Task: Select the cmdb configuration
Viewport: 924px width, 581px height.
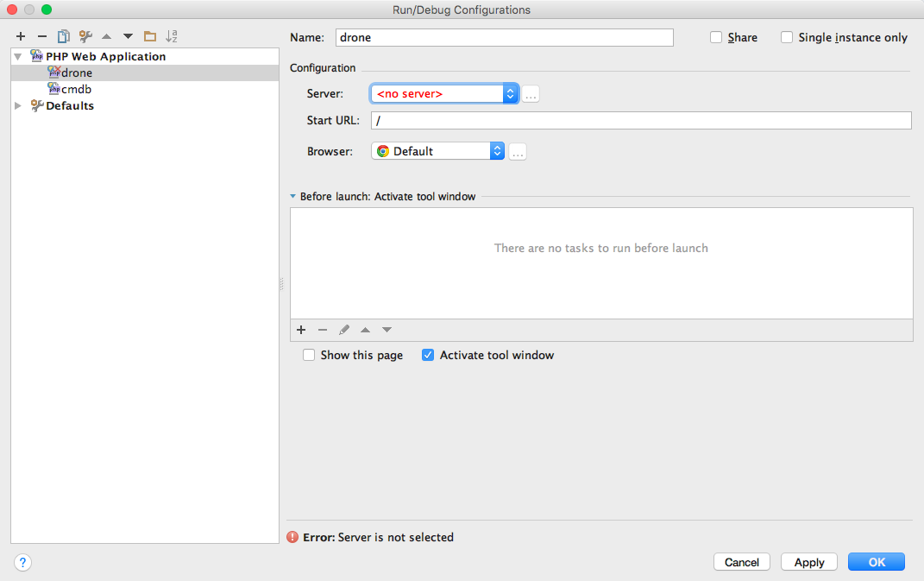Action: point(144,89)
